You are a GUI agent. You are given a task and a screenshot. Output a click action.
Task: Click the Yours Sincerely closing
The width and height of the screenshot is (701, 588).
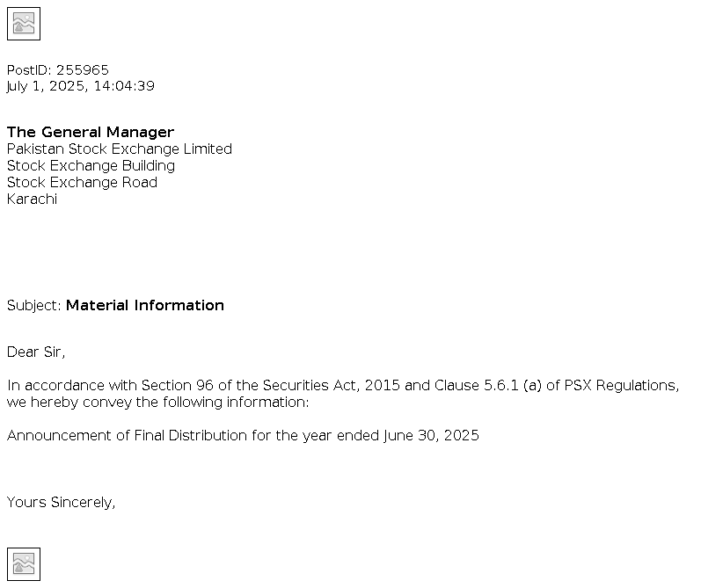click(62, 503)
